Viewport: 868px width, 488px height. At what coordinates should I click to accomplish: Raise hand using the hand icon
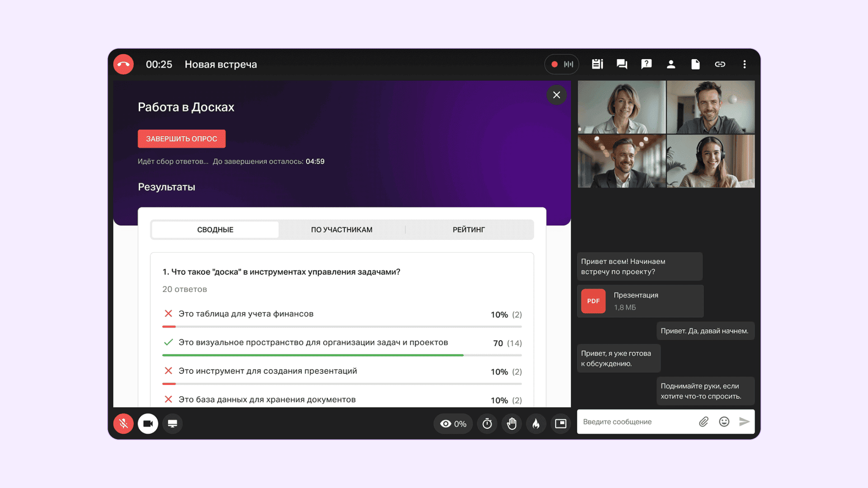511,424
